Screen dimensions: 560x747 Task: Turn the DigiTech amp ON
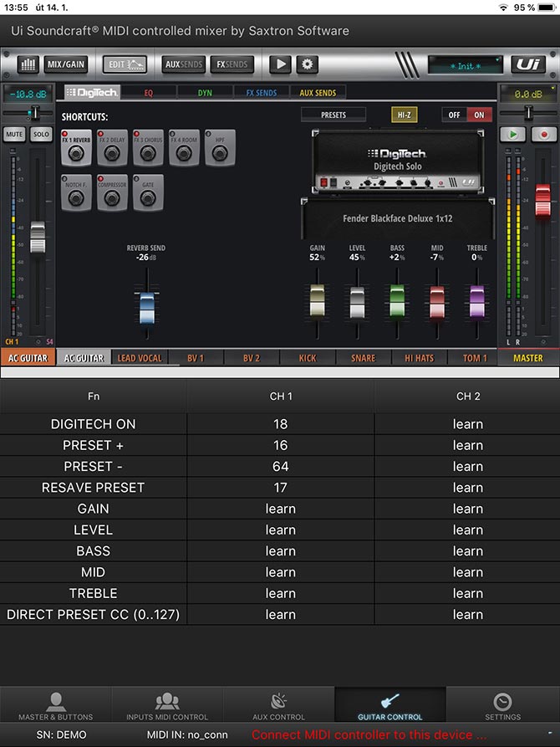click(x=479, y=115)
